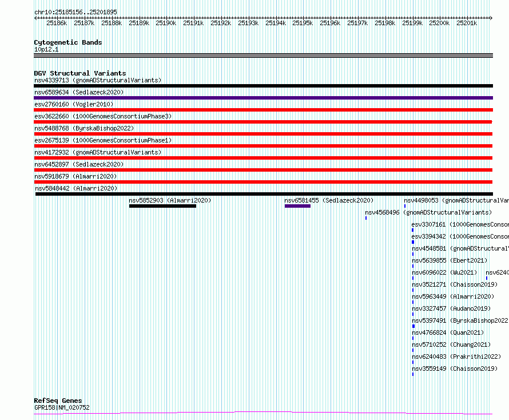The width and height of the screenshot is (509, 420).
Task: Open variant nsv3559149 (Chaisson2019)
Action: 455,369
